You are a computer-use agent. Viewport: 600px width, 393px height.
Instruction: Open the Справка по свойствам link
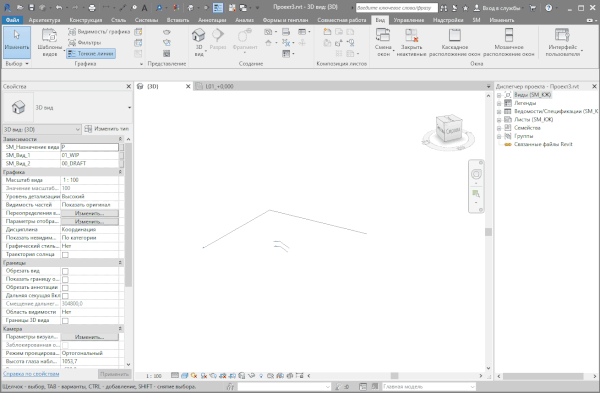coord(31,374)
